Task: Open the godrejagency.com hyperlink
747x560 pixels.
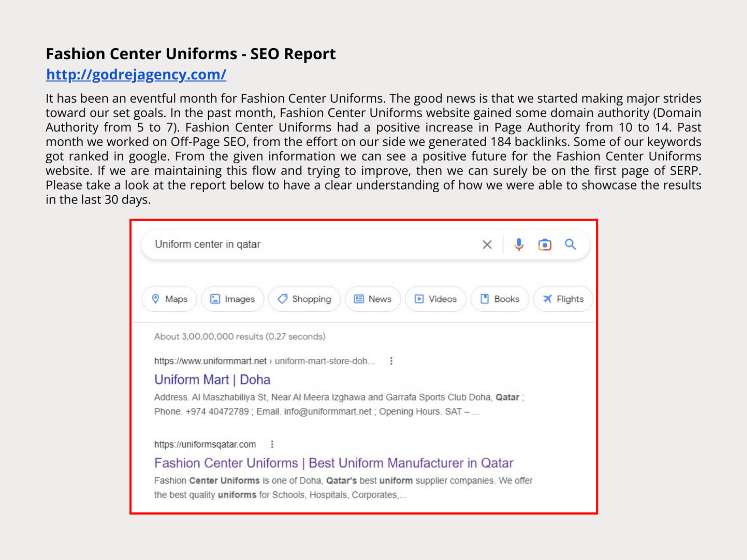Action: pos(136,75)
